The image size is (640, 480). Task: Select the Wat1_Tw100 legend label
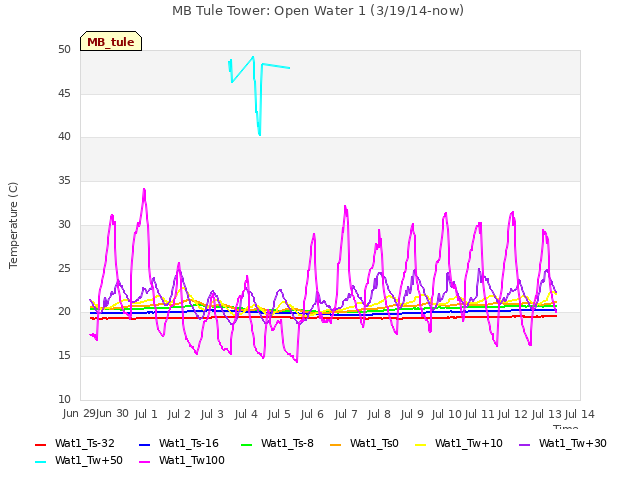pos(192,461)
